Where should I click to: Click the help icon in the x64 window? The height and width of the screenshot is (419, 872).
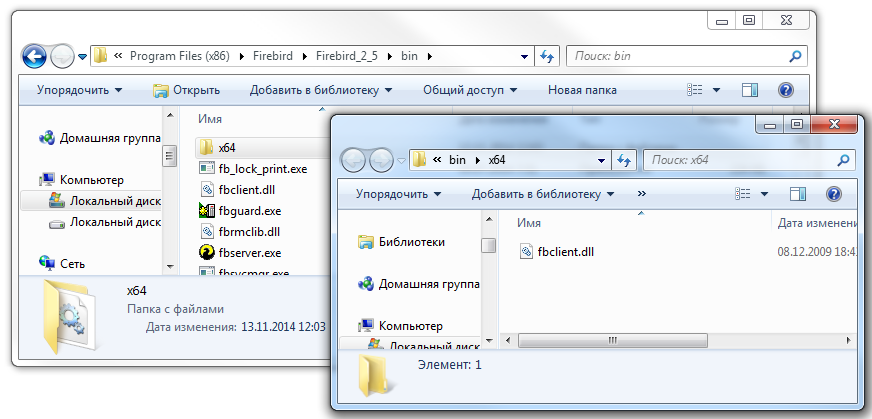tap(833, 193)
